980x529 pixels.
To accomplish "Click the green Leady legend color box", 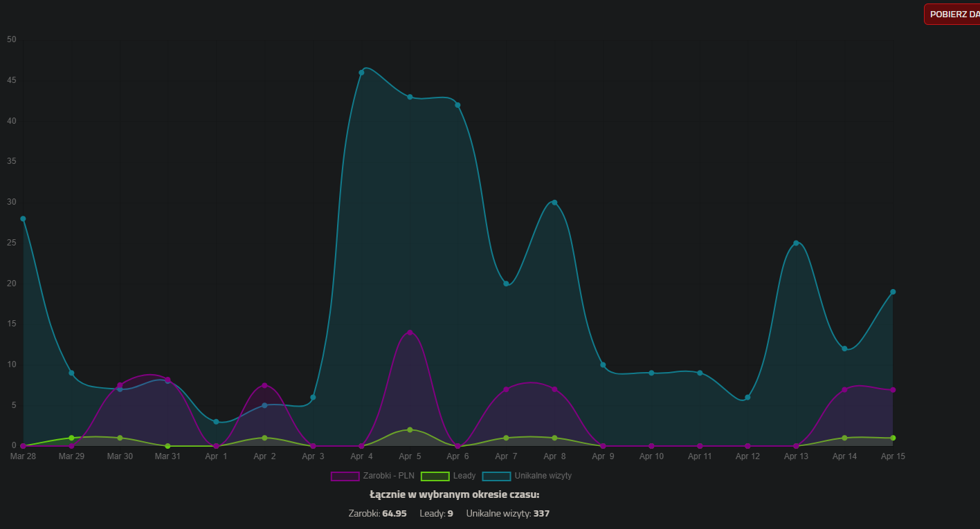I will pos(435,476).
